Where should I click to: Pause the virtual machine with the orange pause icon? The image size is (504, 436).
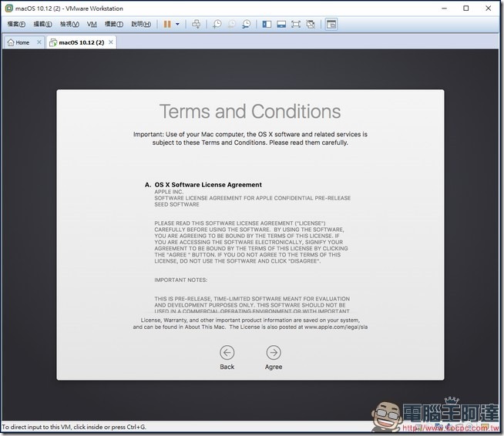click(167, 24)
